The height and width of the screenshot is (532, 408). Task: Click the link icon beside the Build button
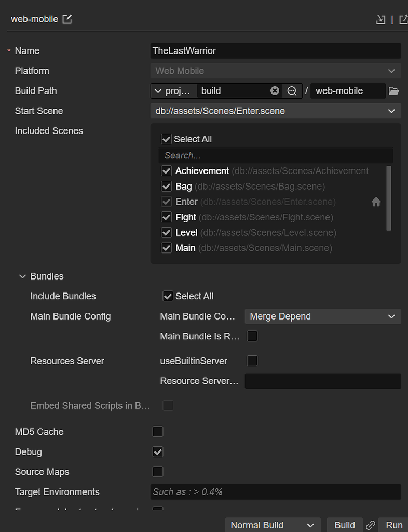coord(371,525)
